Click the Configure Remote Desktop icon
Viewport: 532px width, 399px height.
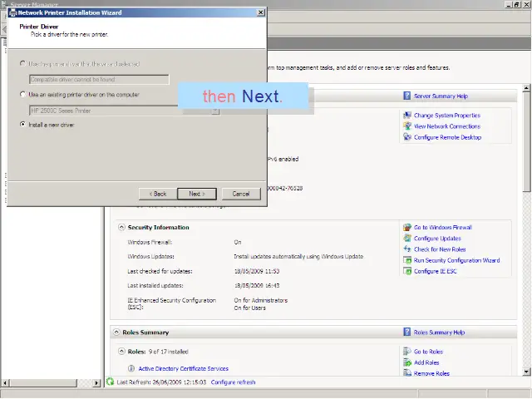pos(406,137)
